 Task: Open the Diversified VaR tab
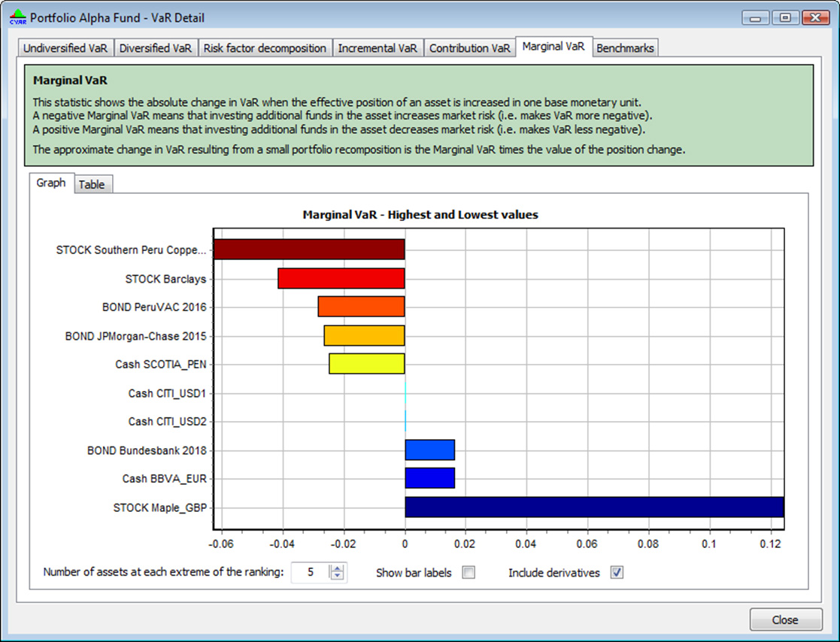[156, 48]
